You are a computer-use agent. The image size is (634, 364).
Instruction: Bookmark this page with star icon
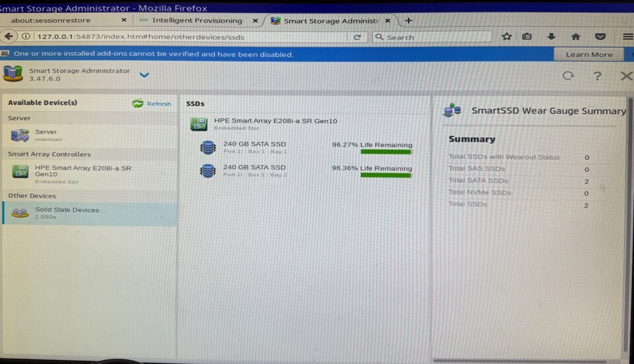click(506, 37)
